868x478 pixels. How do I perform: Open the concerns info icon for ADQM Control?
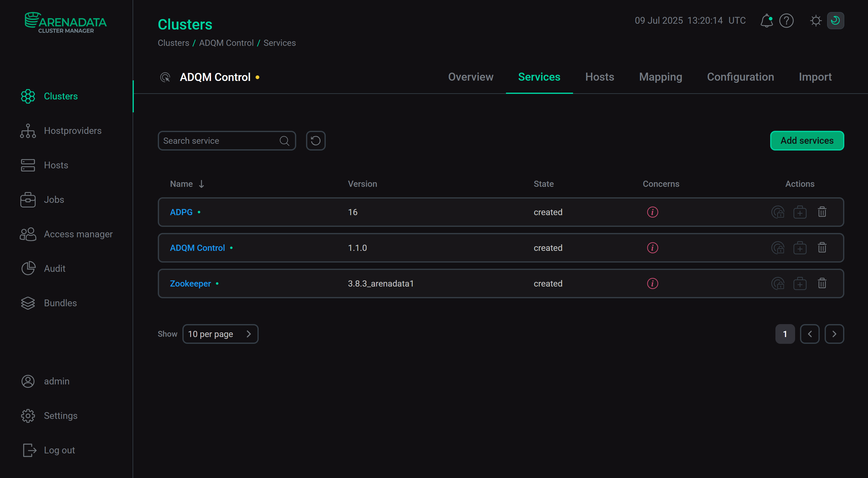(652, 248)
